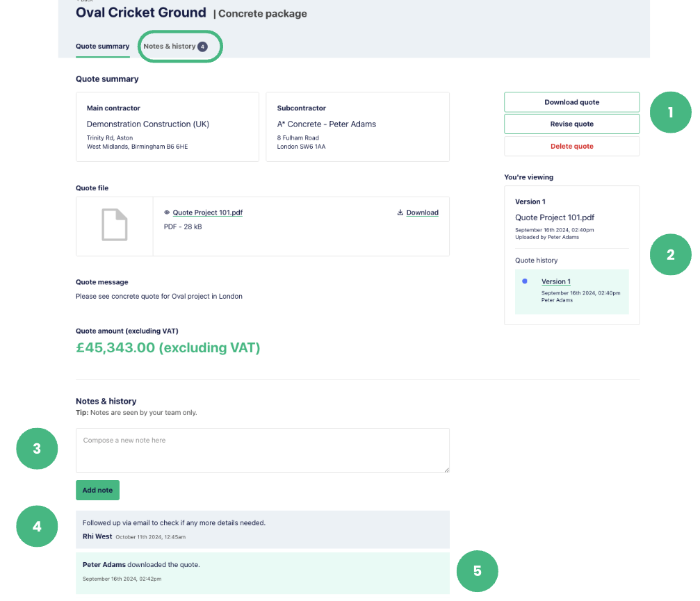Click the Uploaded by Peter Adams line

point(547,238)
